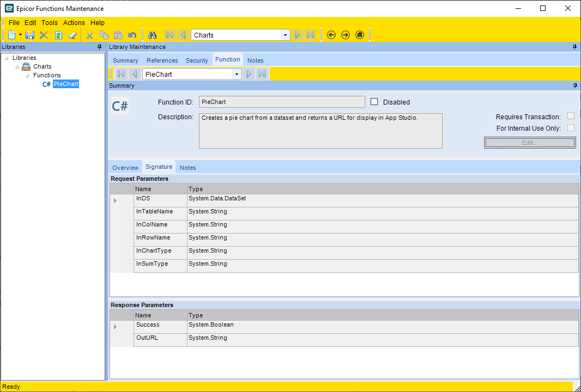
Task: Open the Notes tab beside Signature
Action: click(x=188, y=168)
